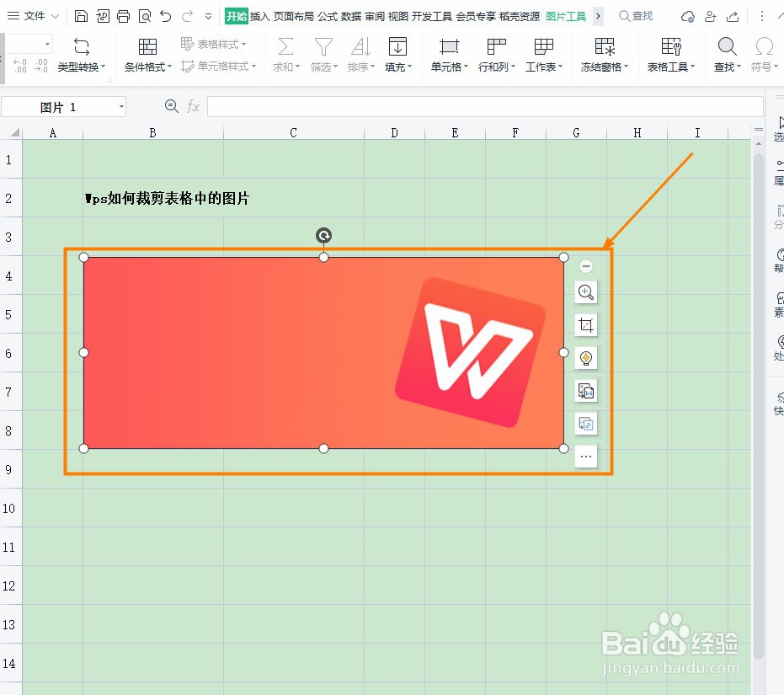784x695 pixels.
Task: Click the Select All corner button
Action: pyautogui.click(x=14, y=132)
